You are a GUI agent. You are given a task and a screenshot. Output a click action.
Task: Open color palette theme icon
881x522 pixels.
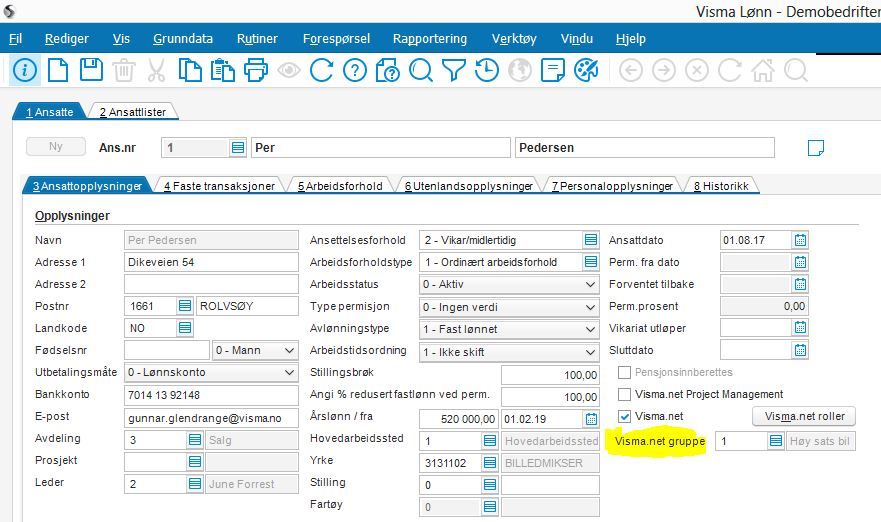coord(586,71)
